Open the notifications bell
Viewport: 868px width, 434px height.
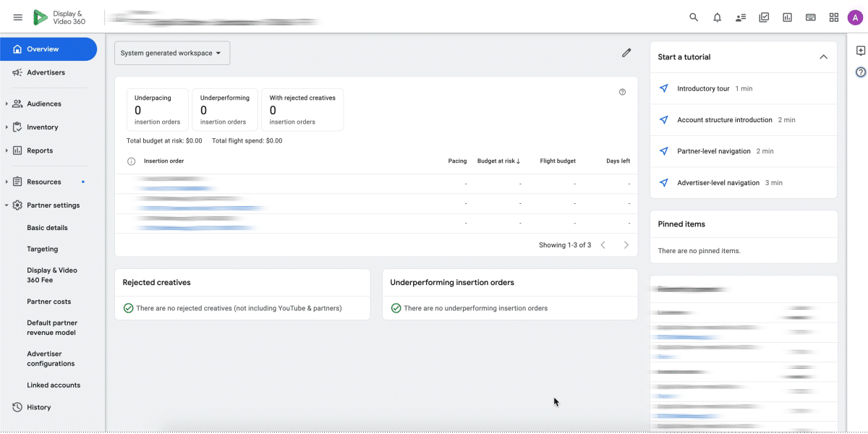coord(717,17)
